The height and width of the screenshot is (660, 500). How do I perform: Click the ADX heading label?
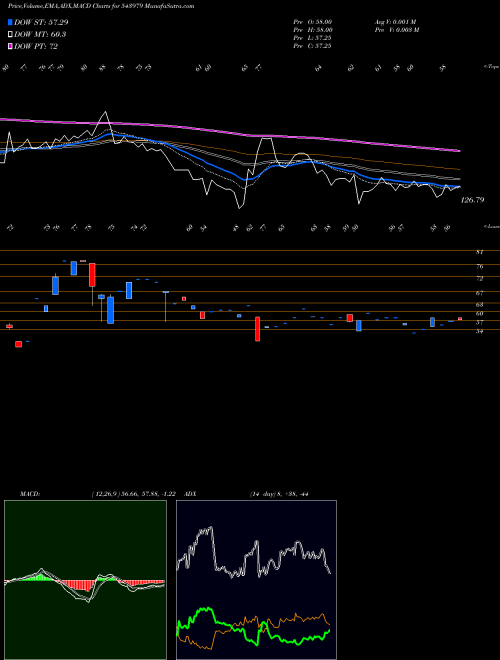click(x=190, y=494)
